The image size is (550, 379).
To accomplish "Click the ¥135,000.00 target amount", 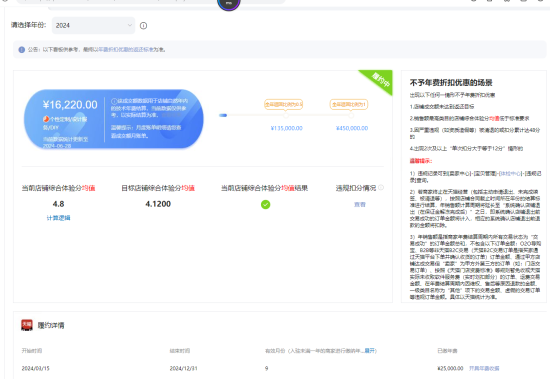I will [287, 128].
